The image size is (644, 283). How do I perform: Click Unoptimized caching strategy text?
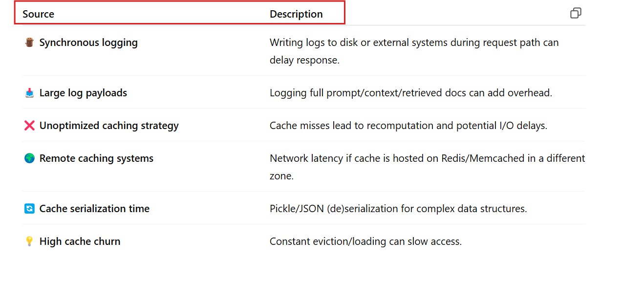(109, 126)
